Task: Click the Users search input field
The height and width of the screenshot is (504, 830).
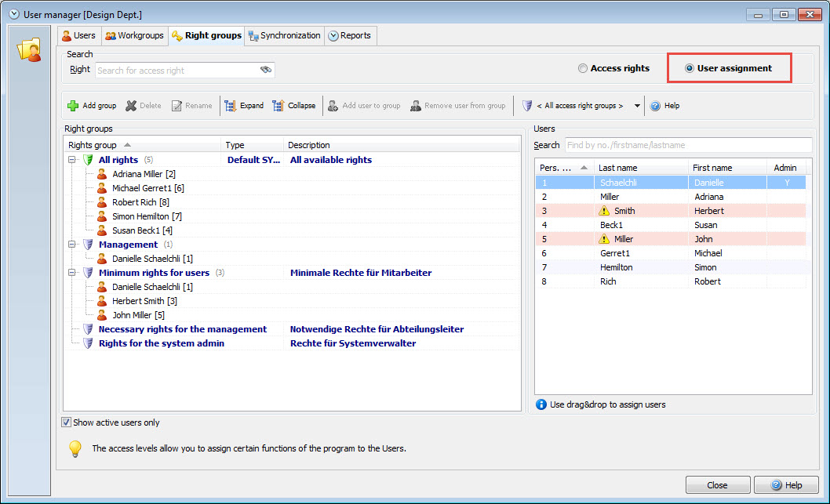Action: click(687, 145)
